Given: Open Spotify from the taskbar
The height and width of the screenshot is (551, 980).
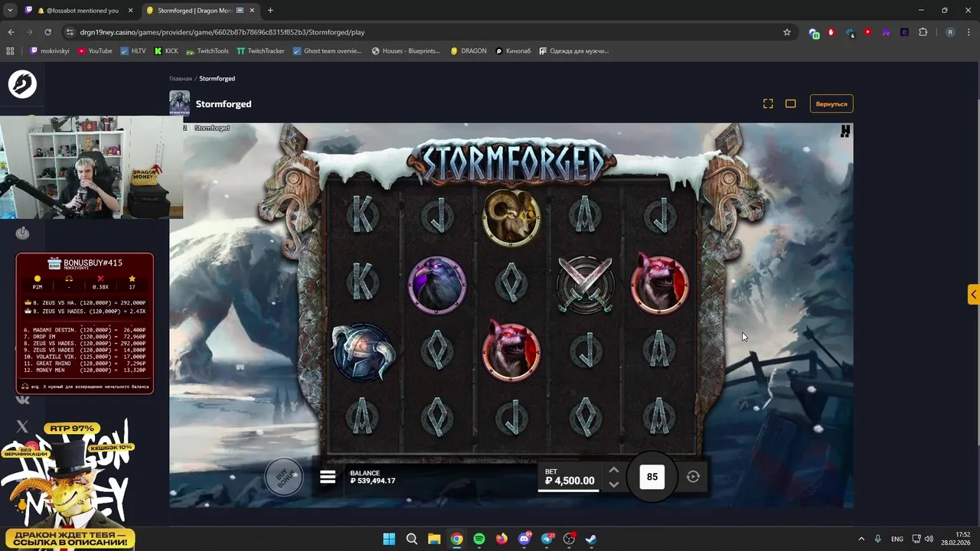Looking at the screenshot, I should pyautogui.click(x=479, y=539).
